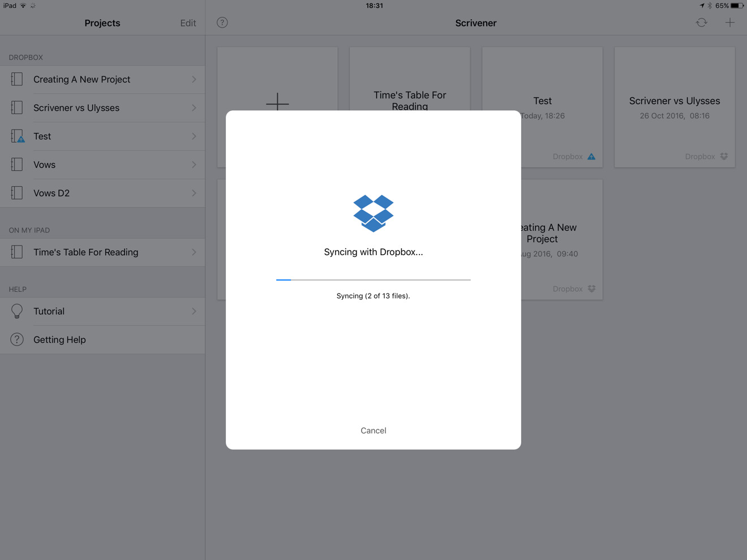Tap Edit in Projects sidebar

pos(188,23)
